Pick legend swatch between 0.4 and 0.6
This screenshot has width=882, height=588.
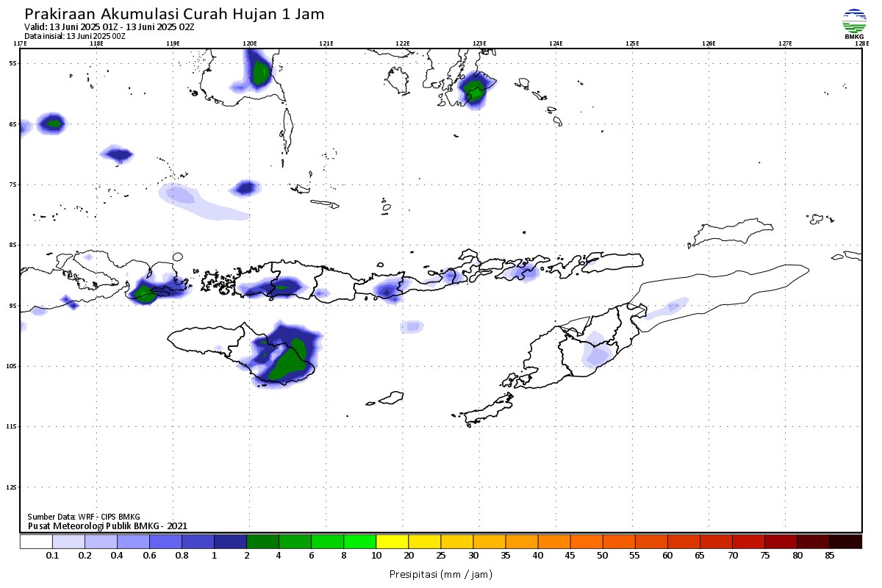pos(133,542)
